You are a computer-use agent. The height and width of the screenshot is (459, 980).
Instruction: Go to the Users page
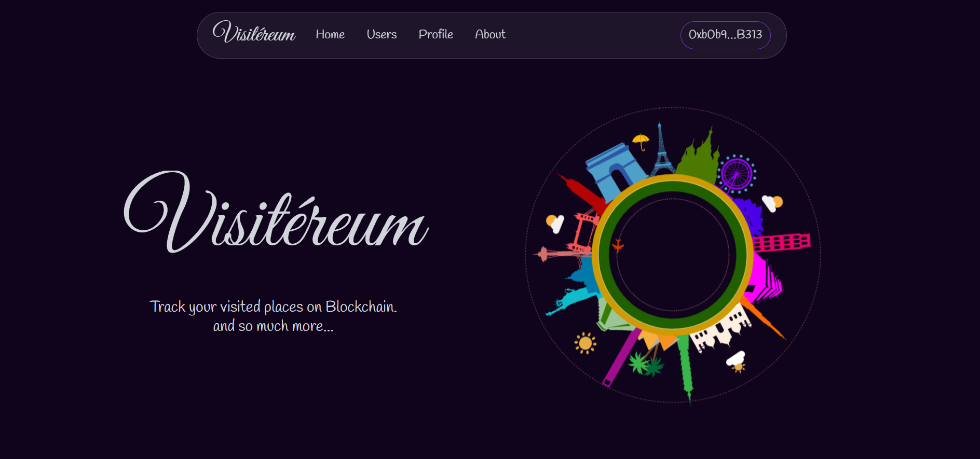382,34
